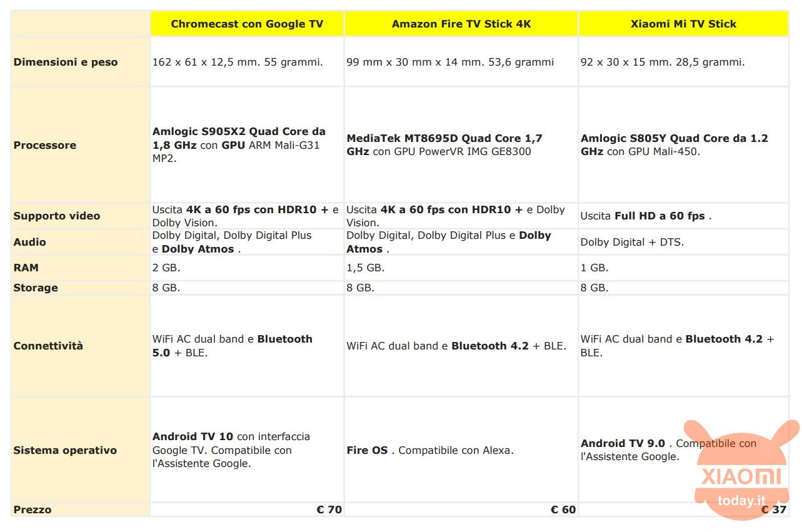Screen dimensions: 802x532
Task: Select cell '99 mm x 30 mm x 14 mm. 53,6 grammi'
Action: [461, 62]
